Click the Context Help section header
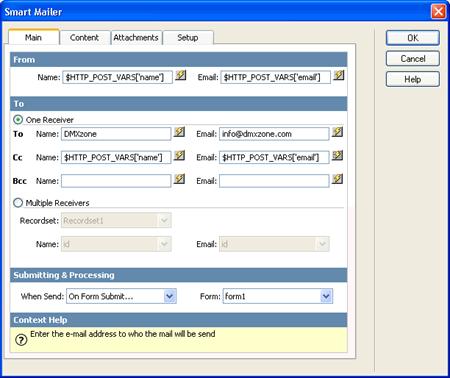The width and height of the screenshot is (450, 378). tap(179, 320)
